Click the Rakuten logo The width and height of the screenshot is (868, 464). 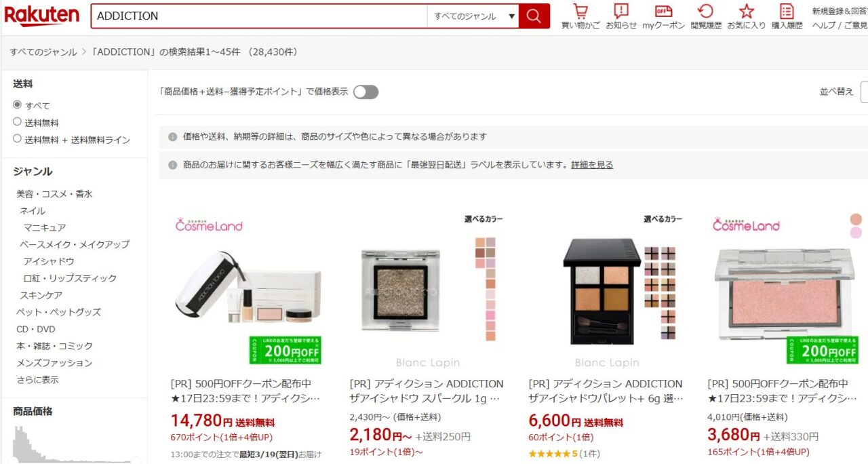click(41, 16)
